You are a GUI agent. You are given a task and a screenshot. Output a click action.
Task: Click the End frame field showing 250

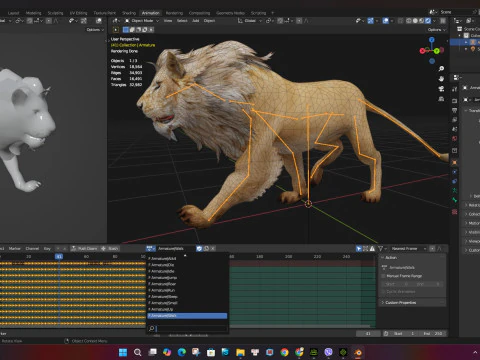[x=433, y=333]
